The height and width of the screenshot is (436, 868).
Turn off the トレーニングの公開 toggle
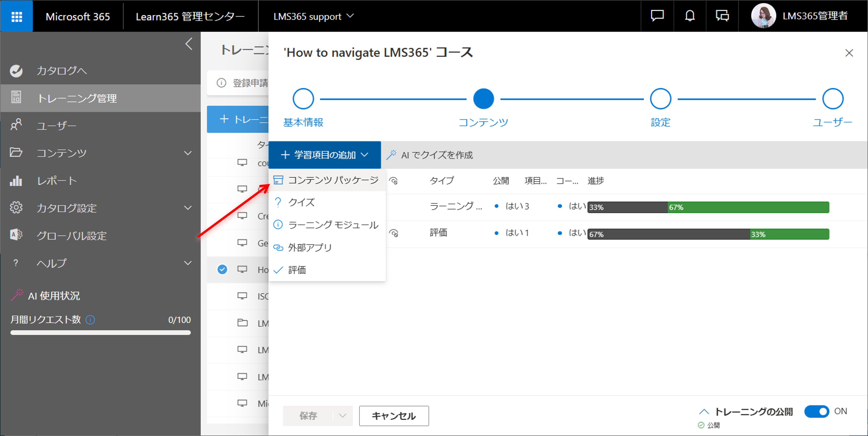[816, 411]
